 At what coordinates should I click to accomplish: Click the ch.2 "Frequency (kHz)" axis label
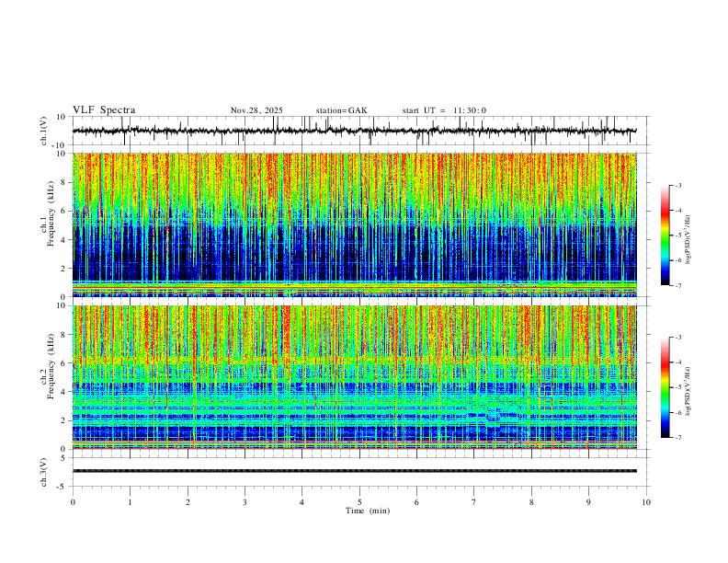(51, 365)
